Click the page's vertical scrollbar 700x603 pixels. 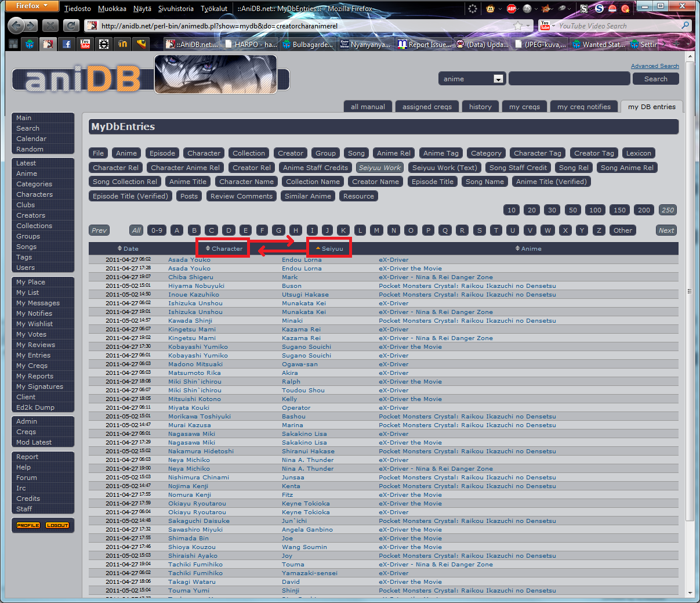[x=690, y=290]
